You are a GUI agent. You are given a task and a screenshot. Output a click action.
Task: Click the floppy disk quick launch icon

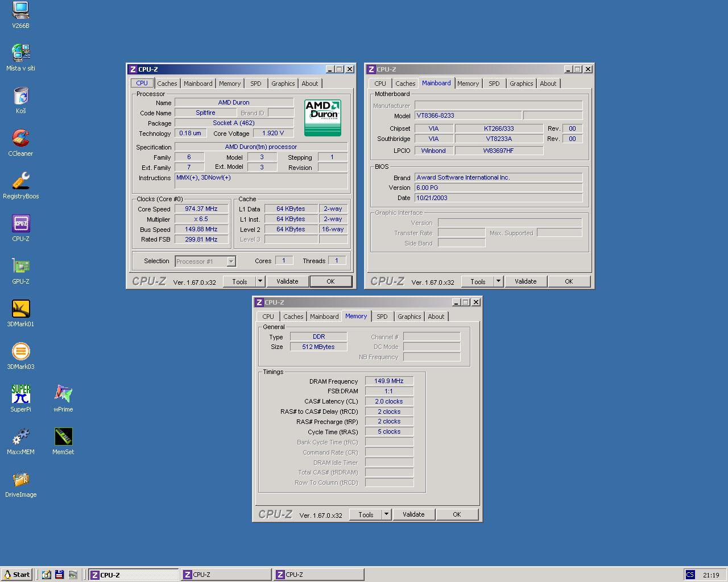59,575
